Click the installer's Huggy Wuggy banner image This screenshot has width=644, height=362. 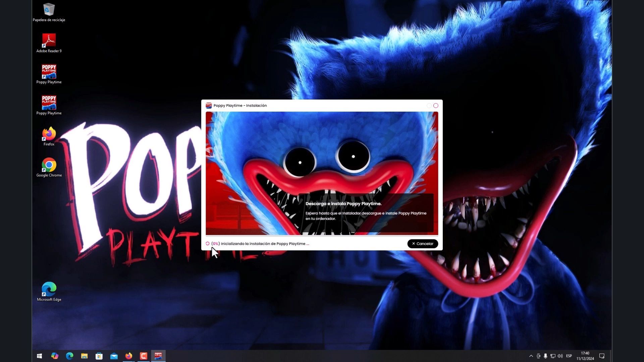coord(322,173)
